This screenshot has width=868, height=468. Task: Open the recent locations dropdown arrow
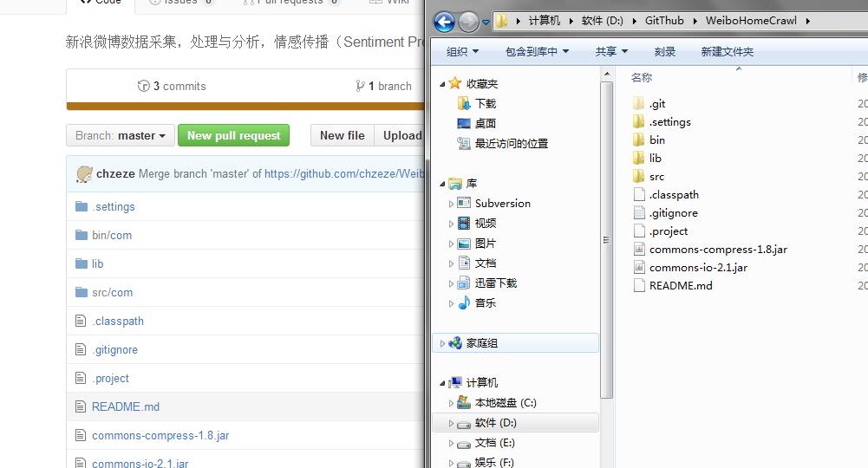(x=486, y=23)
